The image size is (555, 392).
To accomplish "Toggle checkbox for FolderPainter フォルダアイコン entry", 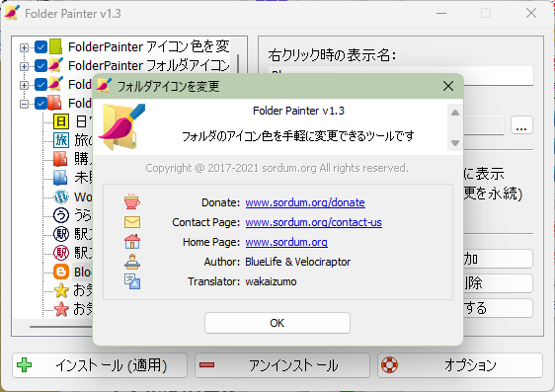I will [41, 66].
